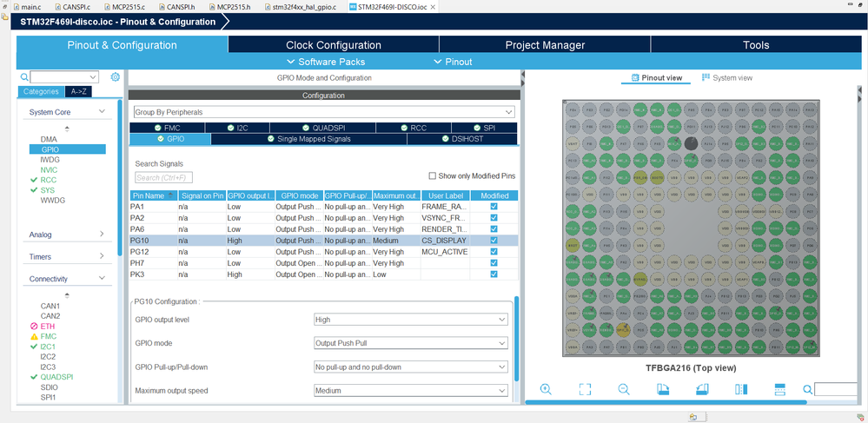Open the GPIO output level dropdown
The width and height of the screenshot is (868, 423).
click(411, 320)
